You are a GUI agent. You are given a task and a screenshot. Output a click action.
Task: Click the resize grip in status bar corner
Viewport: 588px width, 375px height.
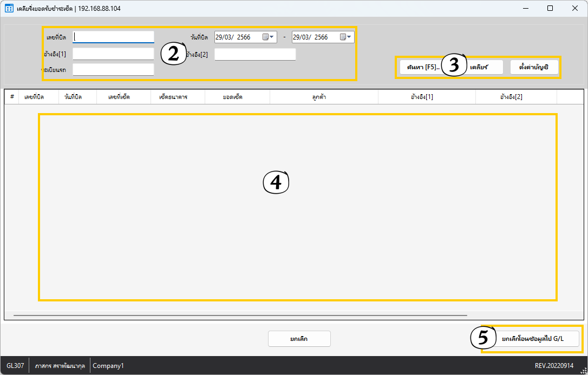[583, 370]
